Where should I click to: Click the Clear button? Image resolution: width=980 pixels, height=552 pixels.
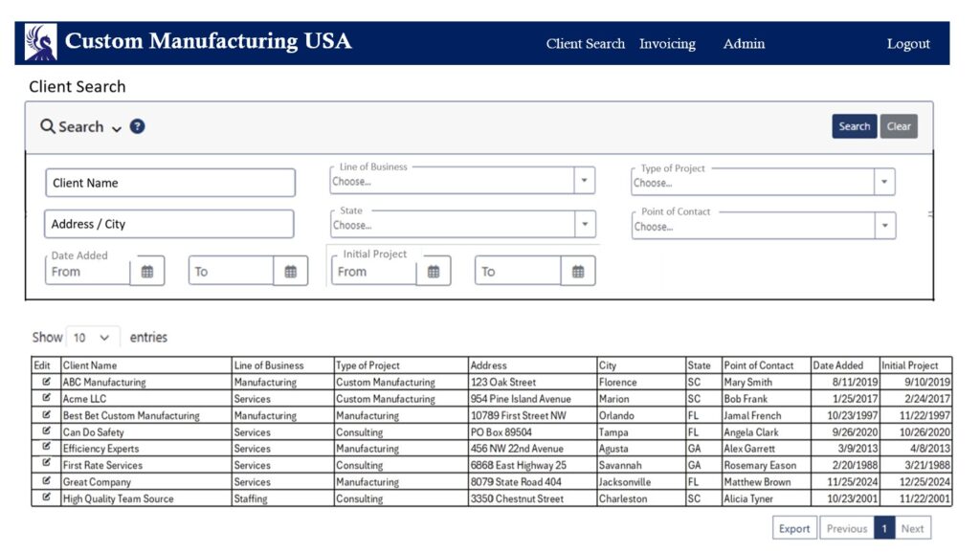click(899, 126)
